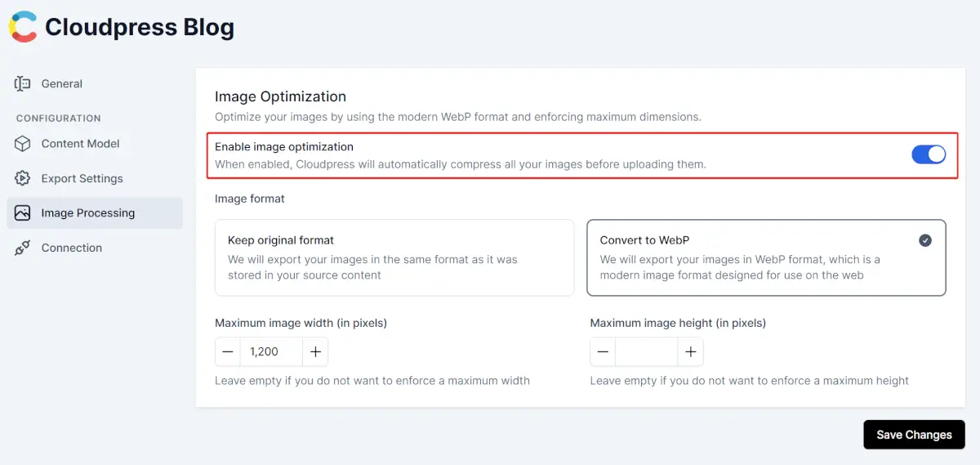Select the Convert to WebP option
Image resolution: width=980 pixels, height=465 pixels.
coord(766,257)
